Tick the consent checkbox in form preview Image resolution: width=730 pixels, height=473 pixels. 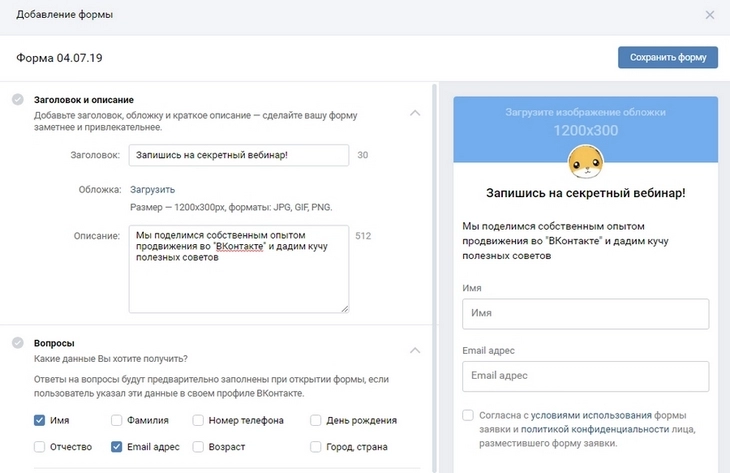[x=468, y=415]
